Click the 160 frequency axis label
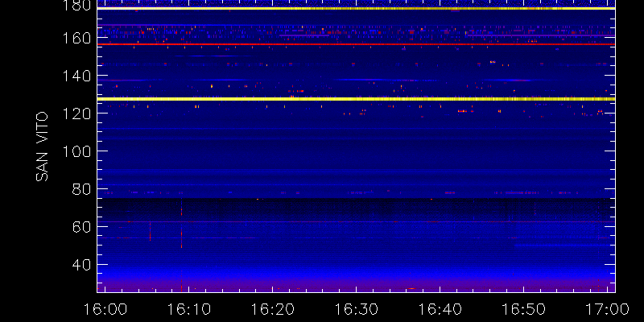Viewport: 644px width, 322px height. [77, 38]
